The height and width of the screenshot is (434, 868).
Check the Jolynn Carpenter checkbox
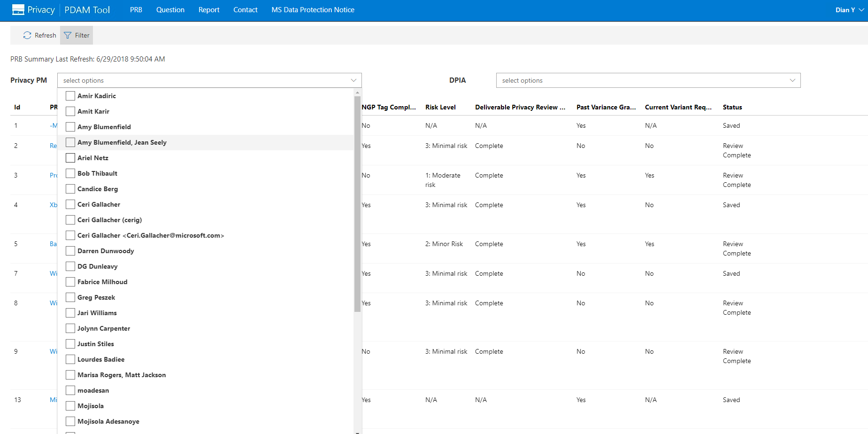click(x=70, y=328)
